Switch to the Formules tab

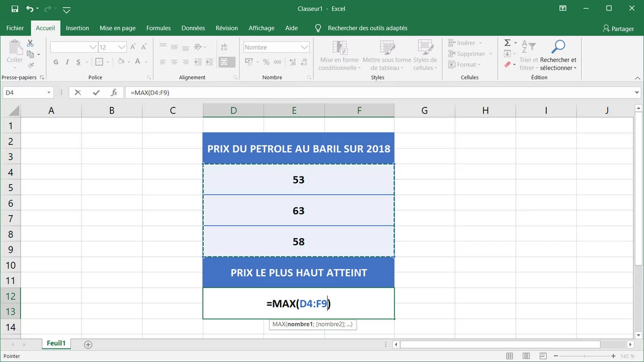click(158, 28)
